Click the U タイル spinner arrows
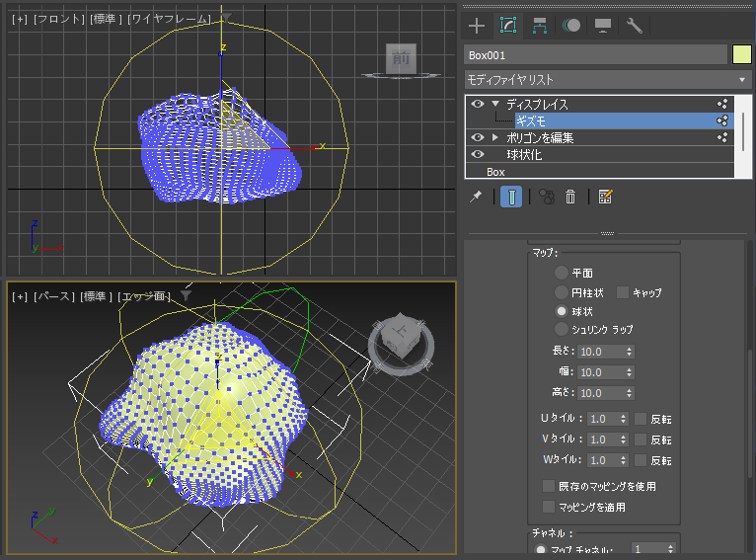Screen dimensions: 756x560 coord(624,419)
